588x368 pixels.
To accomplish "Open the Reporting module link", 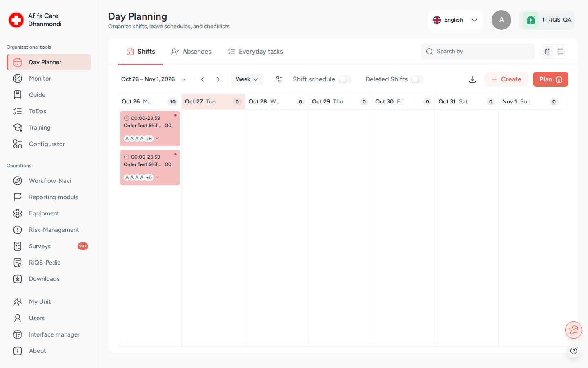I will 49,197.
